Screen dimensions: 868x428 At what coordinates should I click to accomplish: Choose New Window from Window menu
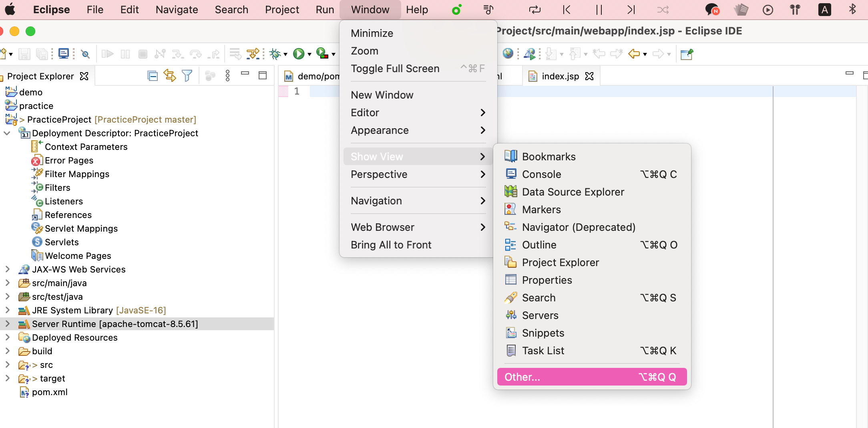point(418,95)
